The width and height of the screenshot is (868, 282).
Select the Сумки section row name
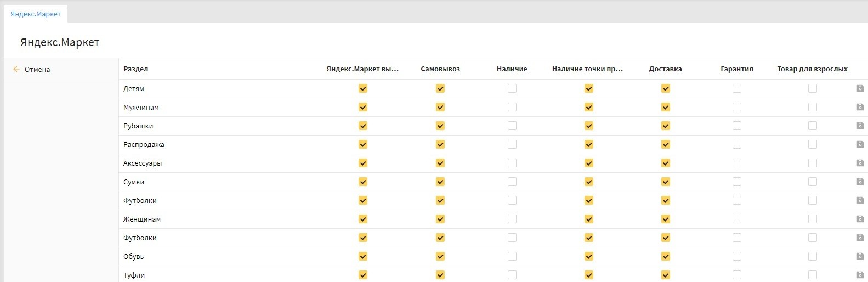point(134,182)
